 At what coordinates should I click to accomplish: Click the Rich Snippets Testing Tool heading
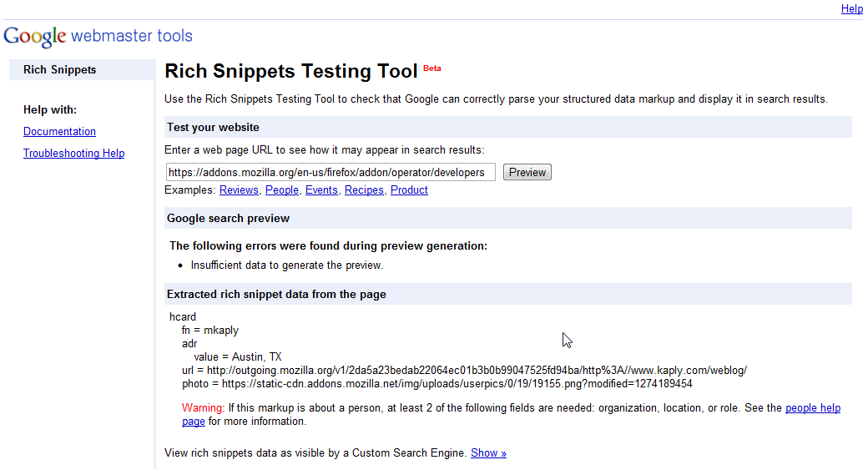[291, 72]
